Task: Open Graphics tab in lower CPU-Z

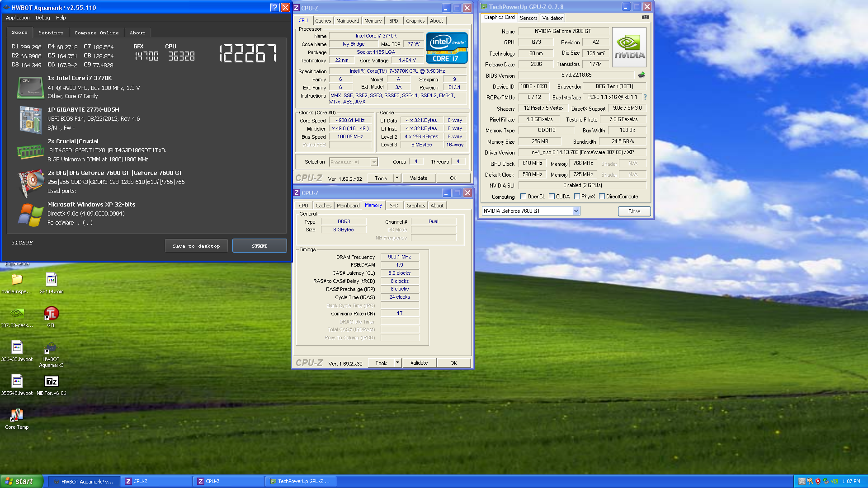Action: pos(415,206)
